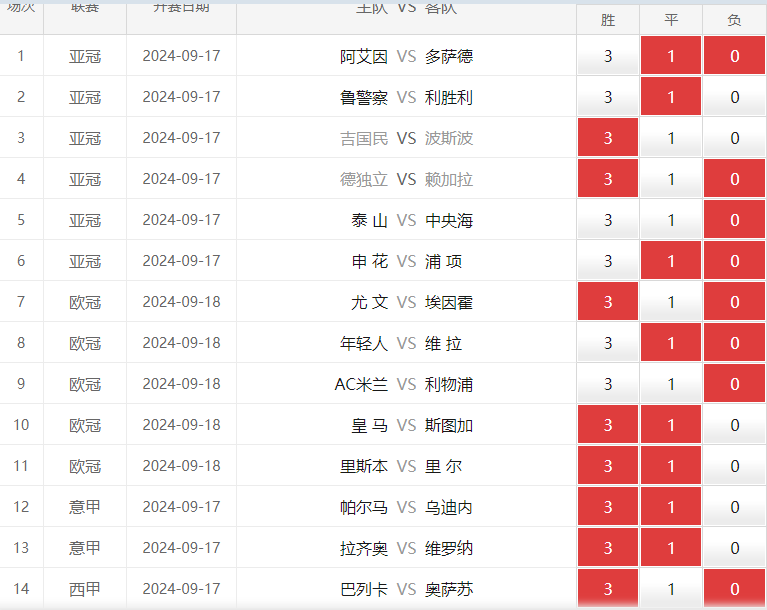This screenshot has width=767, height=610.
Task: Deselect loss (0) for AC米兰 vs 利物浦
Action: click(734, 384)
